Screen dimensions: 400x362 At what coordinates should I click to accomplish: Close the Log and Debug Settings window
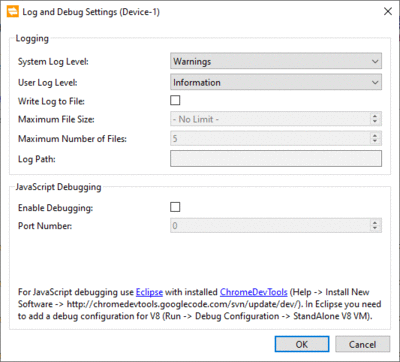pyautogui.click(x=388, y=12)
